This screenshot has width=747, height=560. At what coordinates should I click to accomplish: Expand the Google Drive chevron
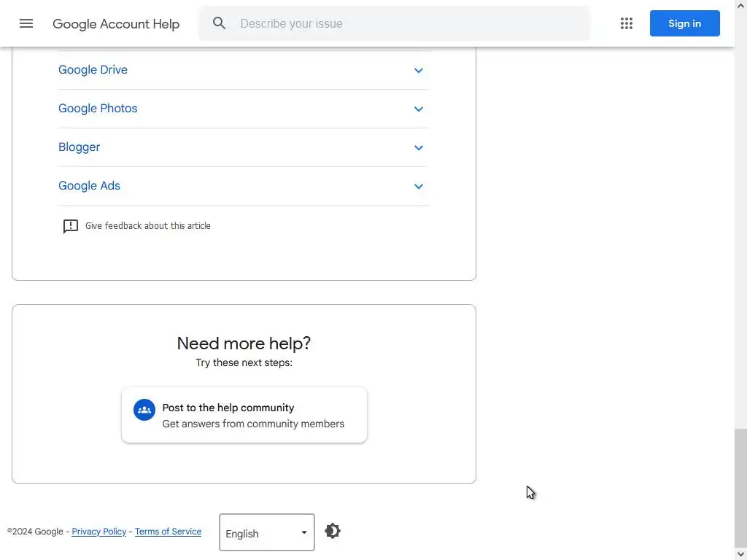tap(419, 71)
